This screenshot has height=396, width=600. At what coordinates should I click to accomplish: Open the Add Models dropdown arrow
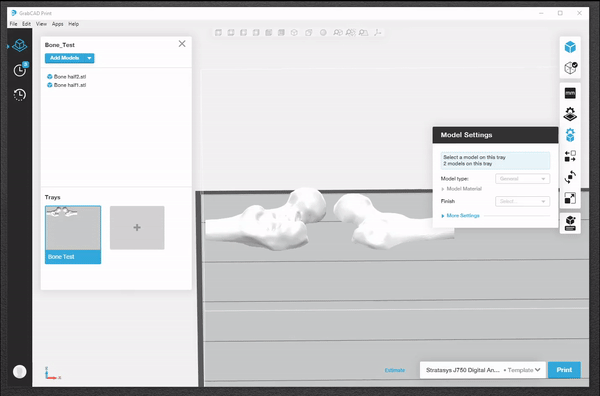[x=89, y=58]
